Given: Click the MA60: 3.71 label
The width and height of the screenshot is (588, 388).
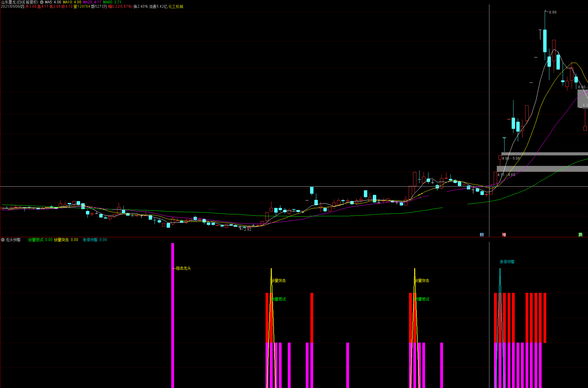Looking at the screenshot, I should [112, 2].
